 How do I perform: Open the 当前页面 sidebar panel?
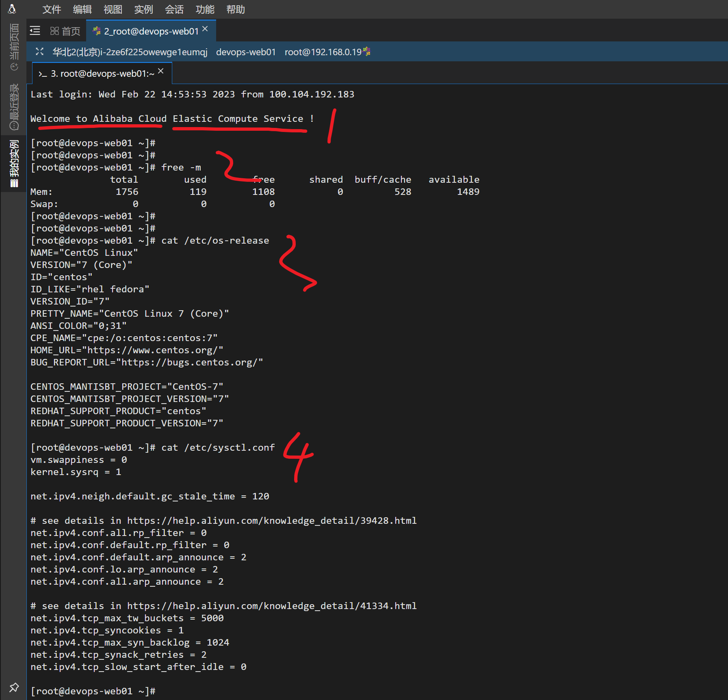(x=14, y=46)
